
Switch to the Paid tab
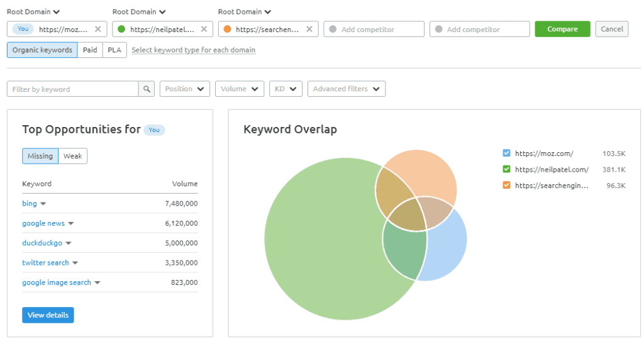pos(90,50)
